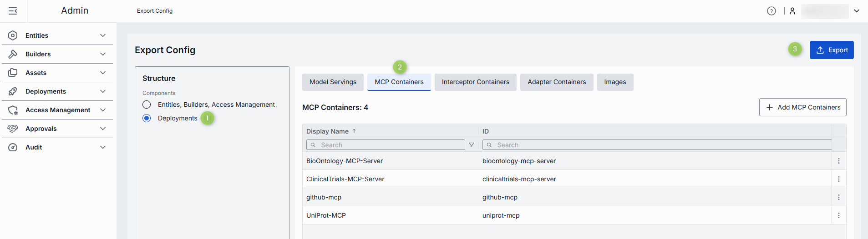Click the Display Name filter funnel icon
Image resolution: width=868 pixels, height=239 pixels.
(x=472, y=145)
